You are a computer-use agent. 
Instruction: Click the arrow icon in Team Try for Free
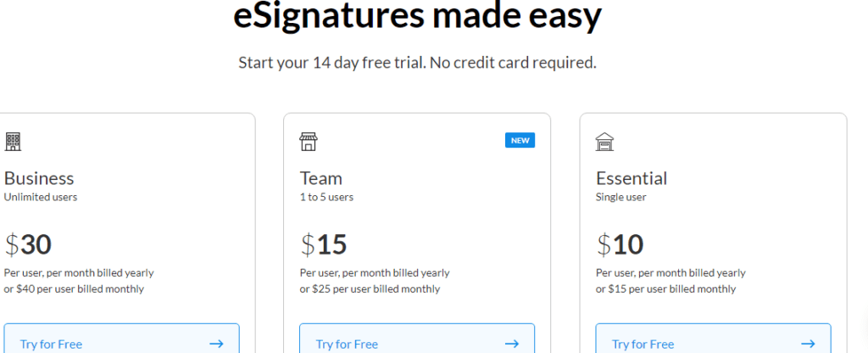click(x=512, y=344)
